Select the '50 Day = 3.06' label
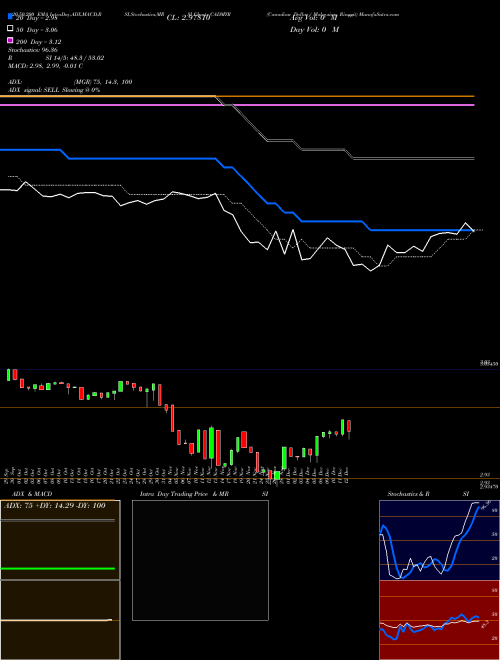Screen dimensions: 500x660 (37, 30)
